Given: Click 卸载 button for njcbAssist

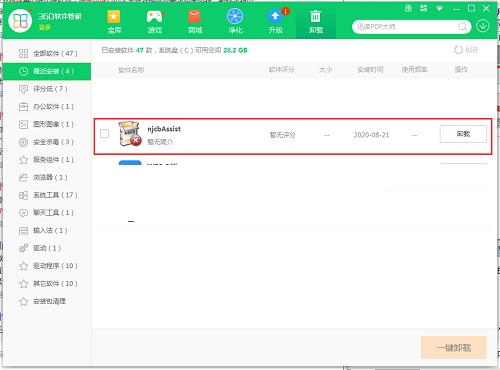Looking at the screenshot, I should 463,134.
